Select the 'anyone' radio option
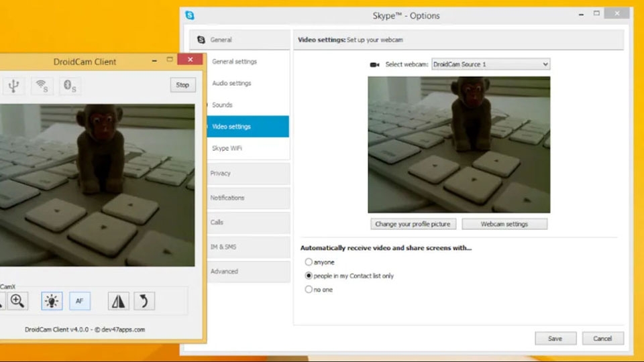This screenshot has height=362, width=644. click(x=309, y=262)
